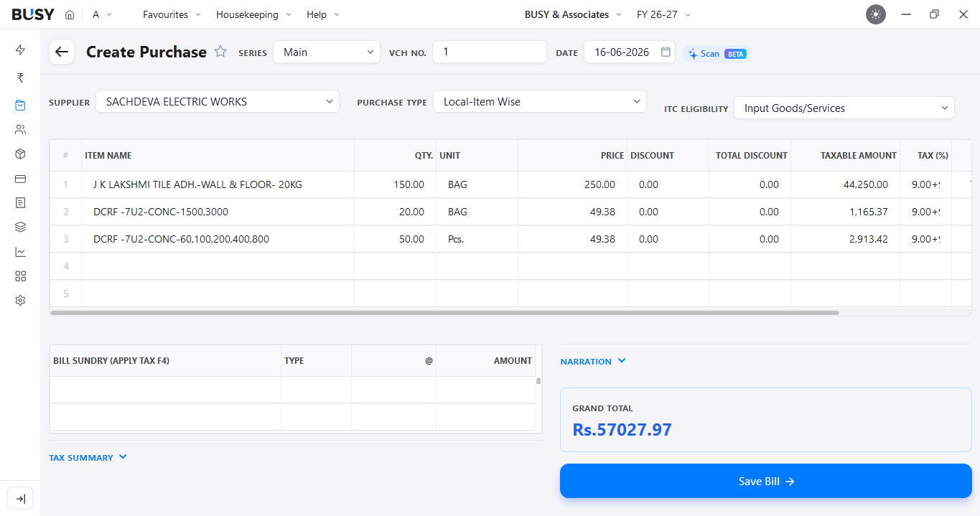Image resolution: width=980 pixels, height=516 pixels.
Task: Open the lightning quick actions sidebar icon
Action: coord(20,50)
